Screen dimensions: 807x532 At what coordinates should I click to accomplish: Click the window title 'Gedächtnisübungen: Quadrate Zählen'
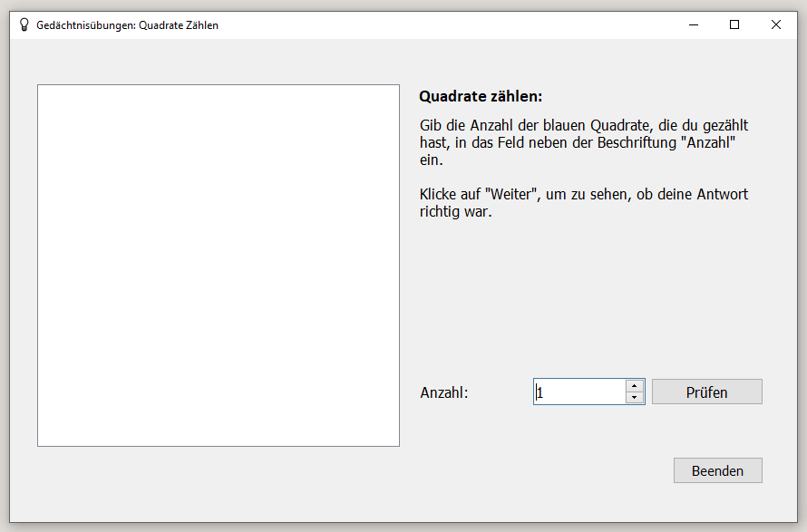(x=127, y=25)
